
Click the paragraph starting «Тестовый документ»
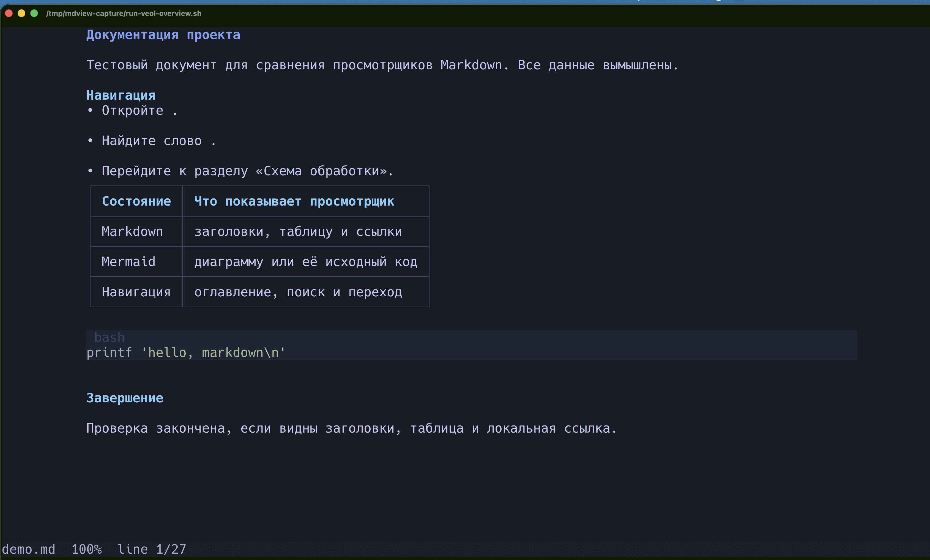tap(382, 65)
